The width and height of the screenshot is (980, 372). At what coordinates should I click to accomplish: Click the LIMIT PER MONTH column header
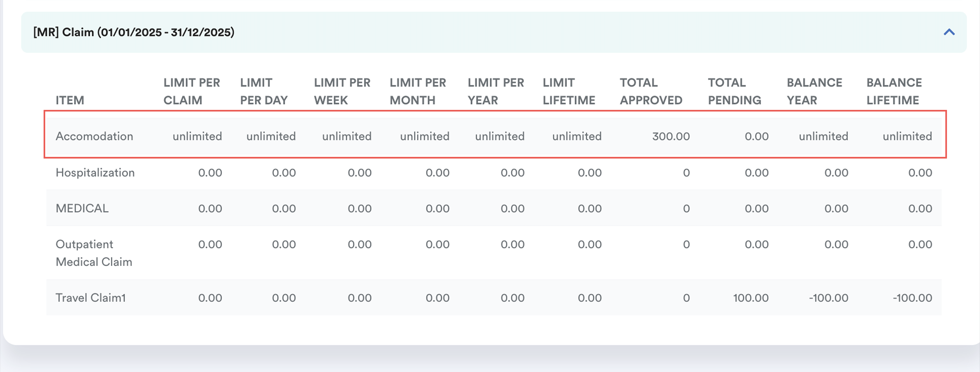417,91
